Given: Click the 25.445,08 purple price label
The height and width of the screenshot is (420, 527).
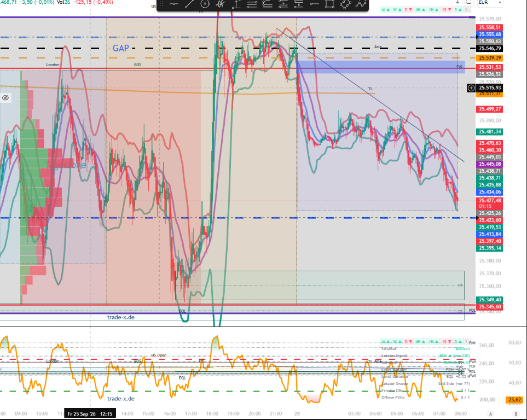Looking at the screenshot, I should click(490, 164).
